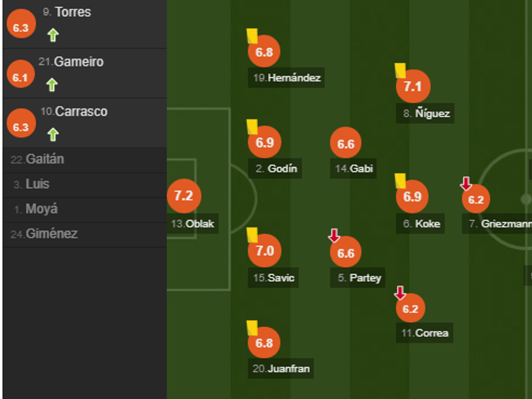Screen dimensions: 532x399
Task: Click Ñíguez's 7.1 rating circle
Action: point(413,86)
